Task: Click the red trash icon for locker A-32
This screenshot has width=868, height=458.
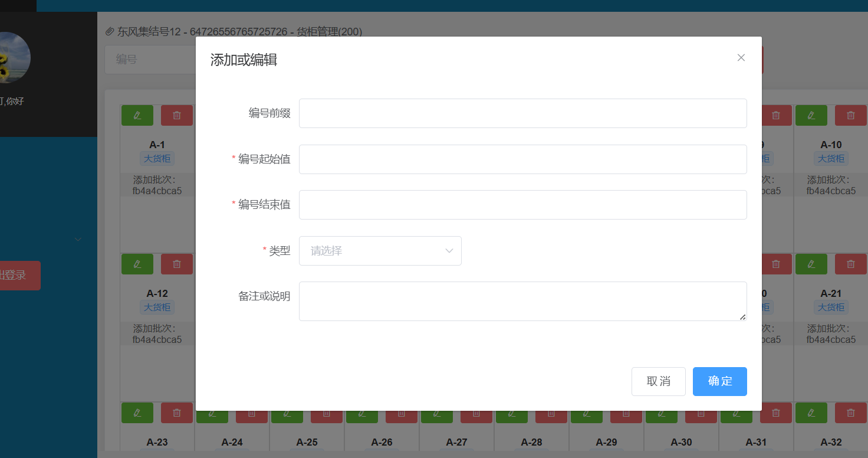Action: pos(851,413)
